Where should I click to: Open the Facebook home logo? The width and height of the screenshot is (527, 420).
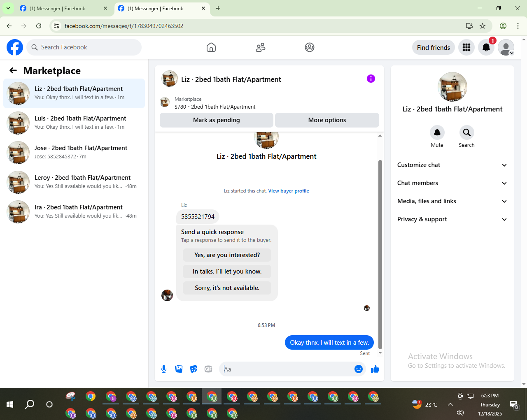tap(15, 47)
